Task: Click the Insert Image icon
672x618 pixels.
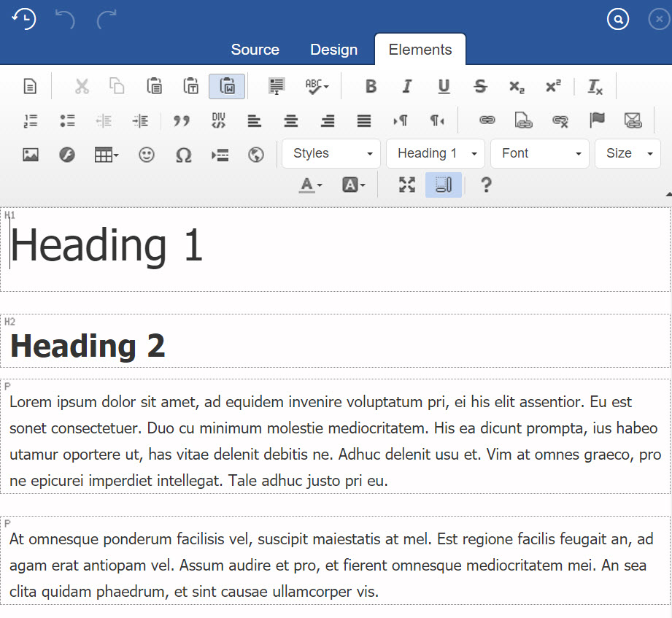Action: click(30, 155)
